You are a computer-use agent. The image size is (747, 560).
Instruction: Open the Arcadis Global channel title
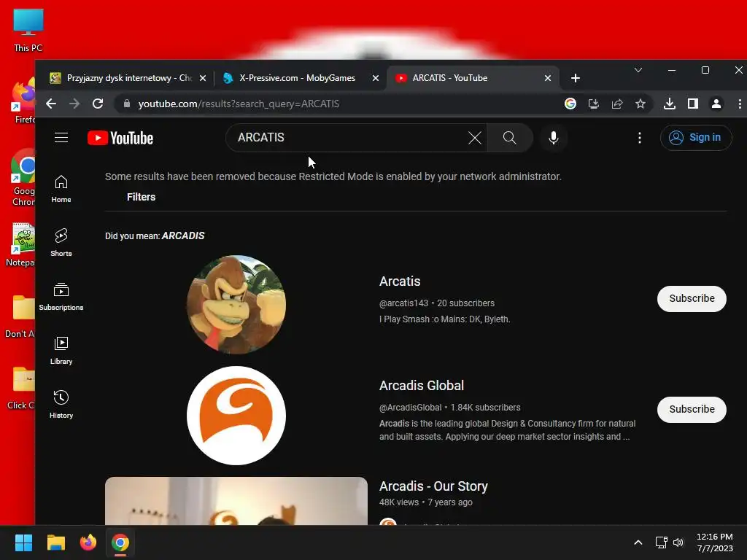click(422, 386)
